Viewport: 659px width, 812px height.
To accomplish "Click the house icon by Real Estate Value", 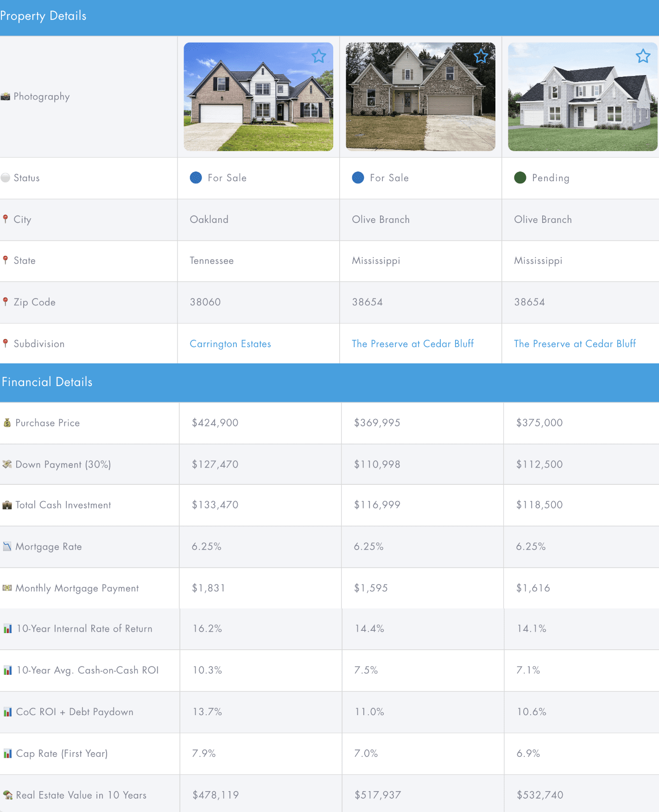I will [7, 795].
